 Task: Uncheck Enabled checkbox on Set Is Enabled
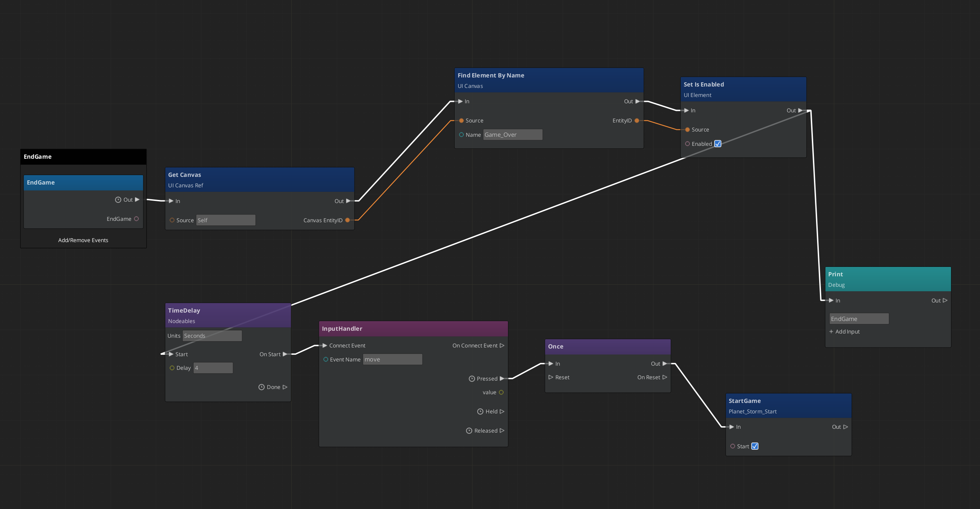[718, 144]
